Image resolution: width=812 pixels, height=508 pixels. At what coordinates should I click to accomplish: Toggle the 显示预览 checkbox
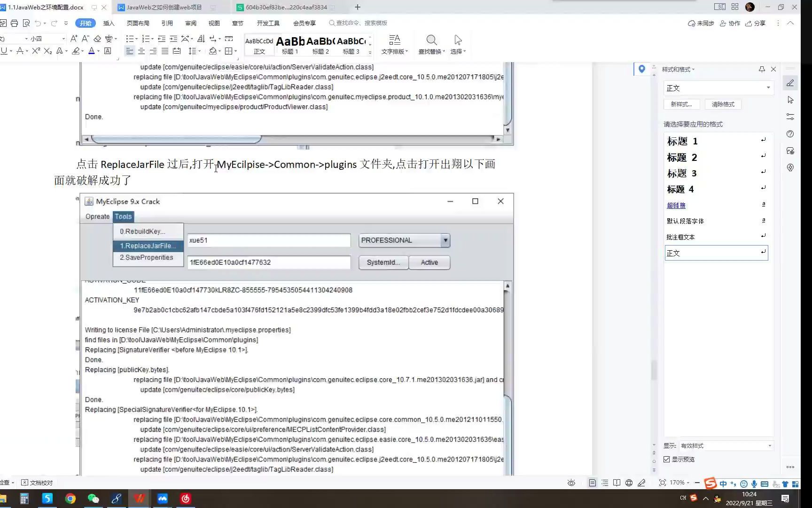(x=666, y=459)
